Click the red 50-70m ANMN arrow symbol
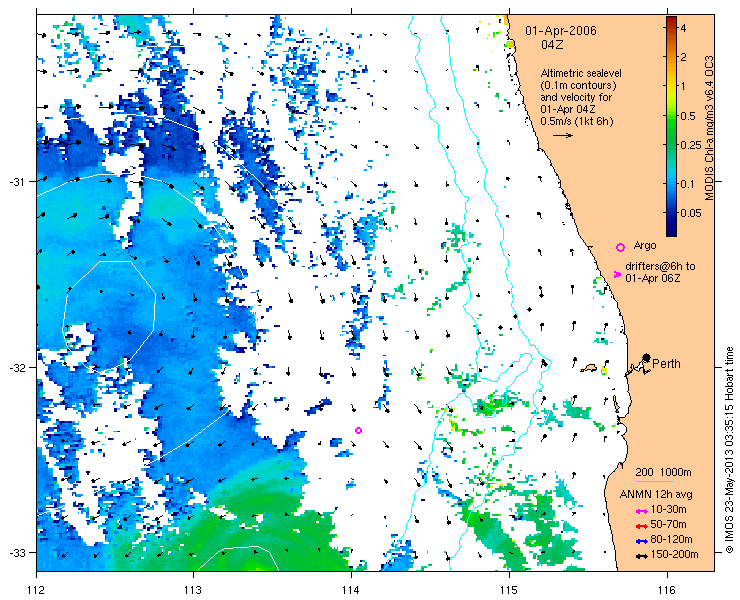The height and width of the screenshot is (600, 740). (x=640, y=526)
